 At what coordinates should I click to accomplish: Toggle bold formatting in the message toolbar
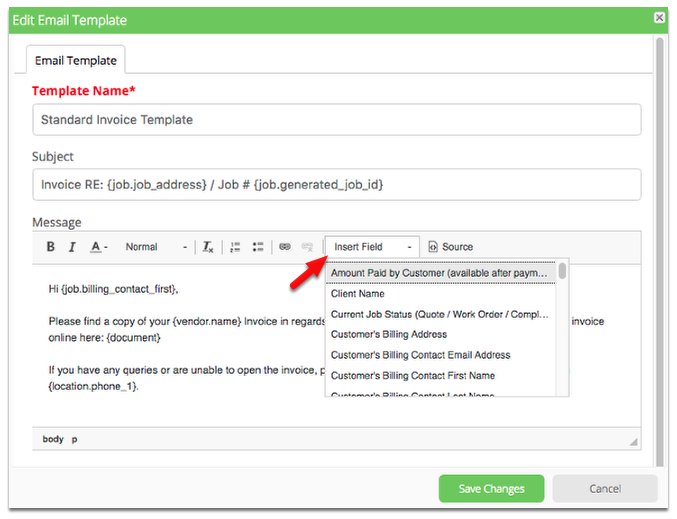51,247
